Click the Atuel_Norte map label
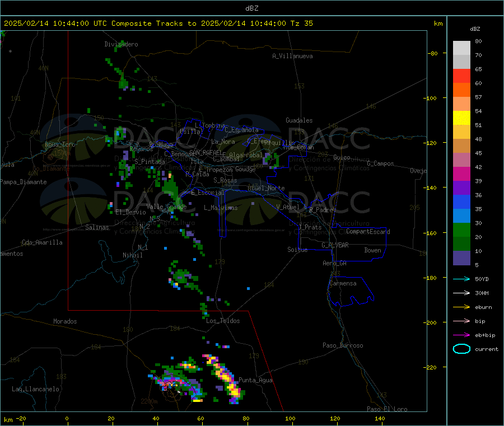The width and height of the screenshot is (504, 426). (266, 188)
